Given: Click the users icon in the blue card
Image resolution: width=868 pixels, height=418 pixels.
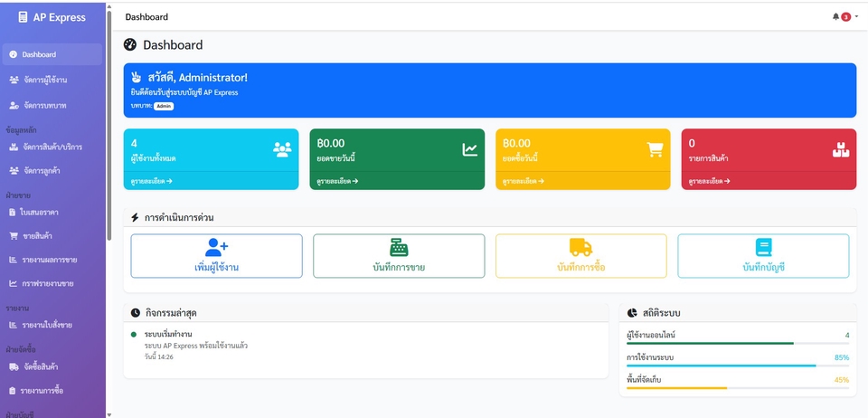Looking at the screenshot, I should coord(282,149).
